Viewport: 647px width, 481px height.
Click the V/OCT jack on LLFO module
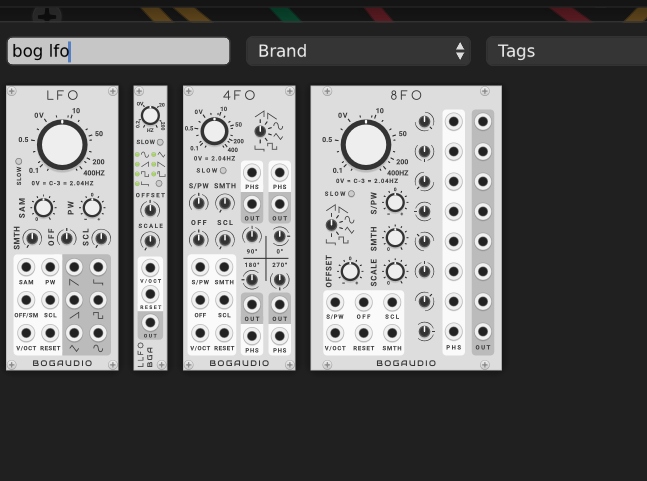pos(150,268)
